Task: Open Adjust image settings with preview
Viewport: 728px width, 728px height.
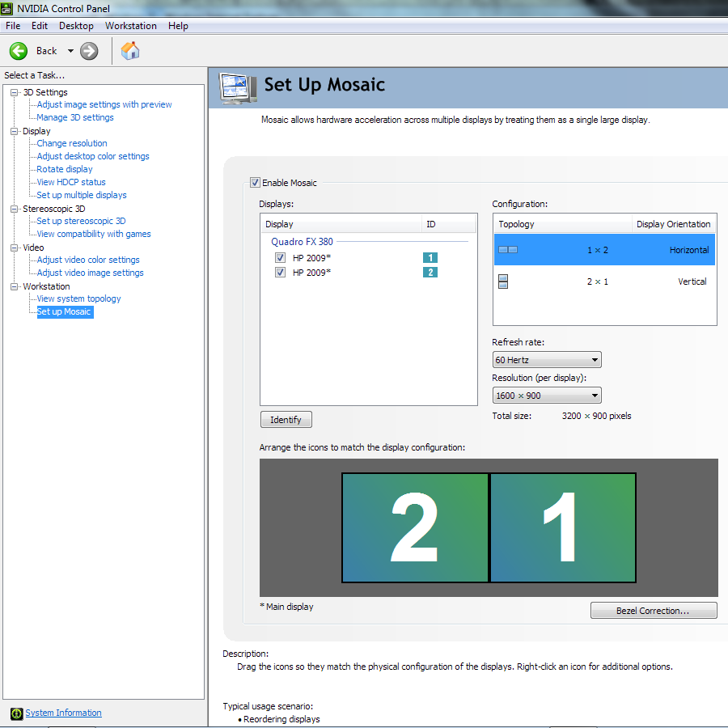Action: click(104, 104)
